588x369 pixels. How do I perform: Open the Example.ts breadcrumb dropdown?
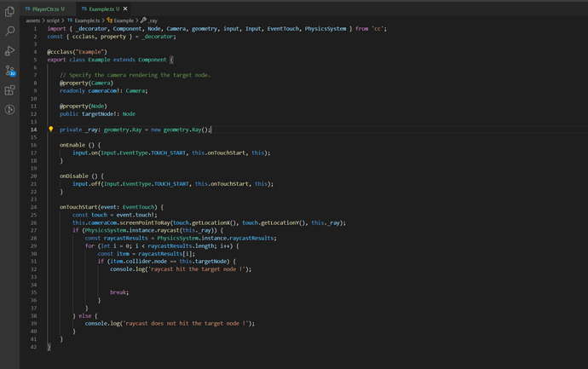click(x=84, y=20)
